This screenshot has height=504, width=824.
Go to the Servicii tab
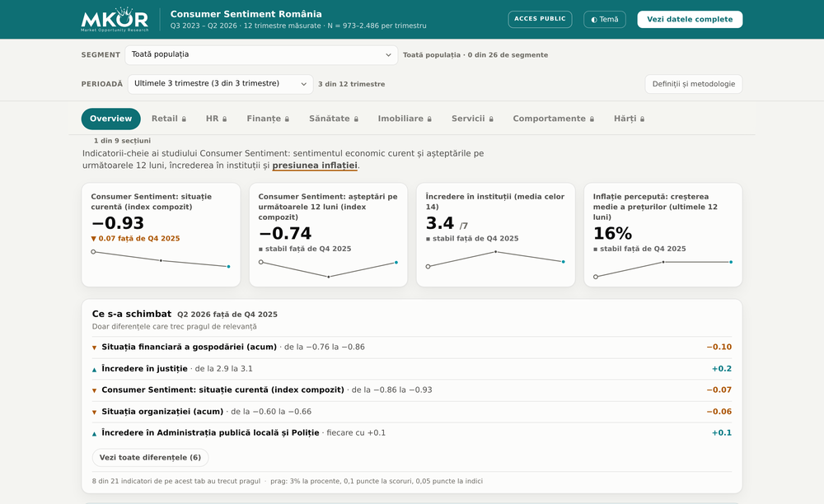pyautogui.click(x=472, y=119)
